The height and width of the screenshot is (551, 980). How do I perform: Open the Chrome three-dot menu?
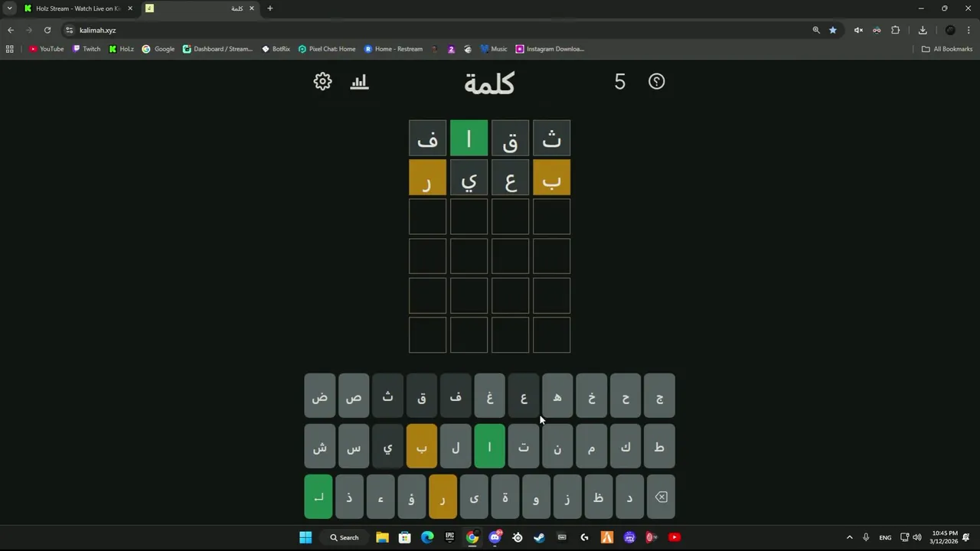[969, 30]
